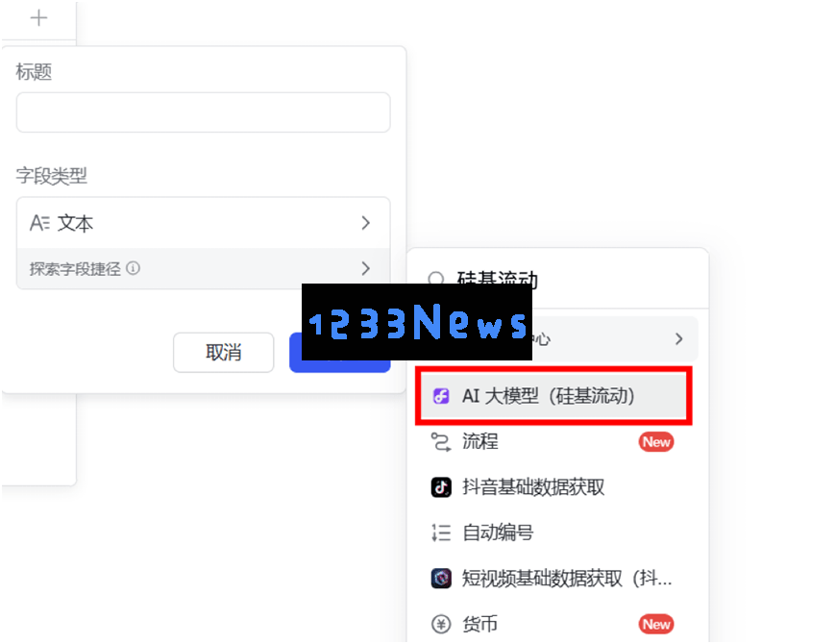This screenshot has width=835, height=644.
Task: Click the info icon beside 探索字段捷径
Action: pos(134,268)
